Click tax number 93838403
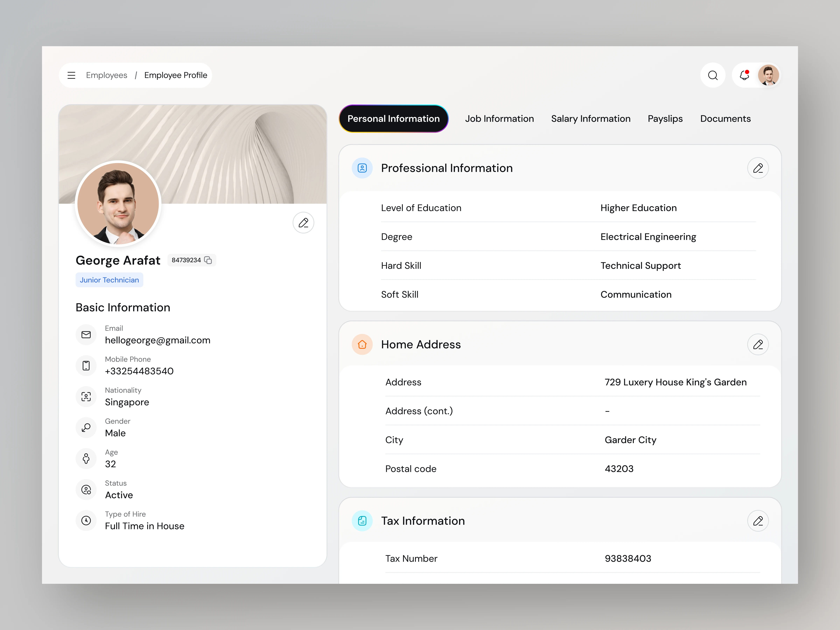 point(628,558)
